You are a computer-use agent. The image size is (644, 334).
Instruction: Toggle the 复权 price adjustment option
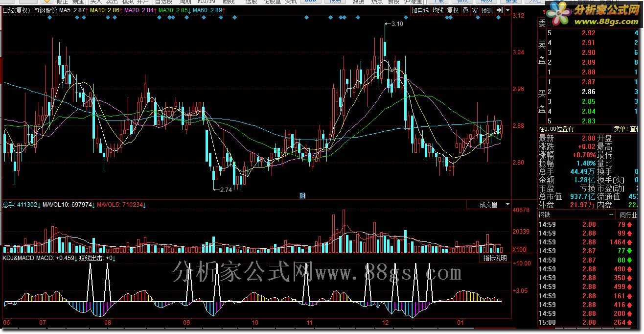(x=453, y=10)
